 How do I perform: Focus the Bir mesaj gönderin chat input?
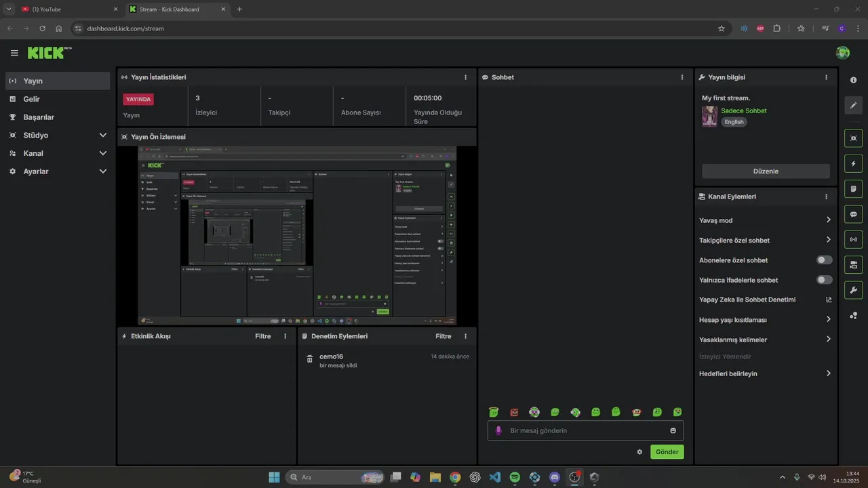(585, 430)
